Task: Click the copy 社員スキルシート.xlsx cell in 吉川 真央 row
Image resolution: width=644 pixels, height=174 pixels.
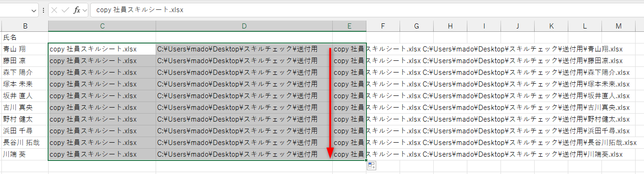Action: (x=102, y=107)
